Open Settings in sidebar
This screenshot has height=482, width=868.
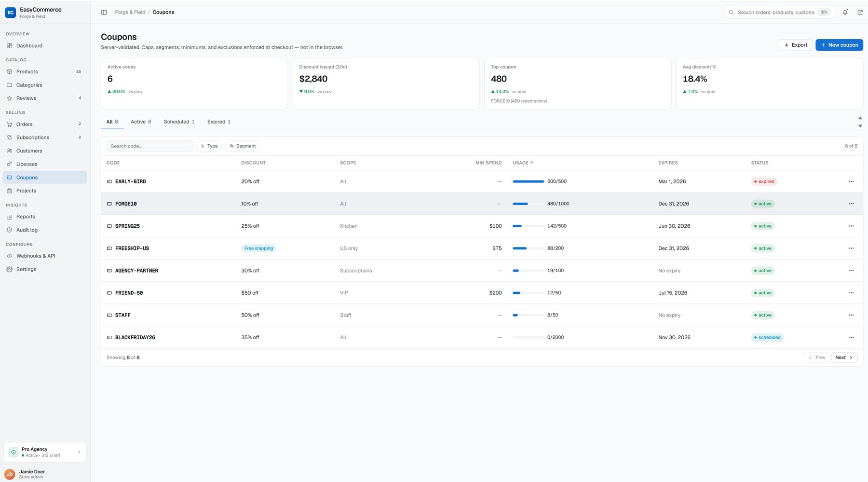click(x=45, y=269)
